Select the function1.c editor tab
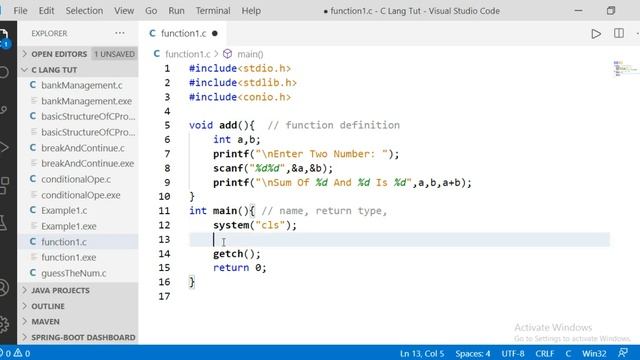Screen dimensions: 640x360 pos(183,33)
